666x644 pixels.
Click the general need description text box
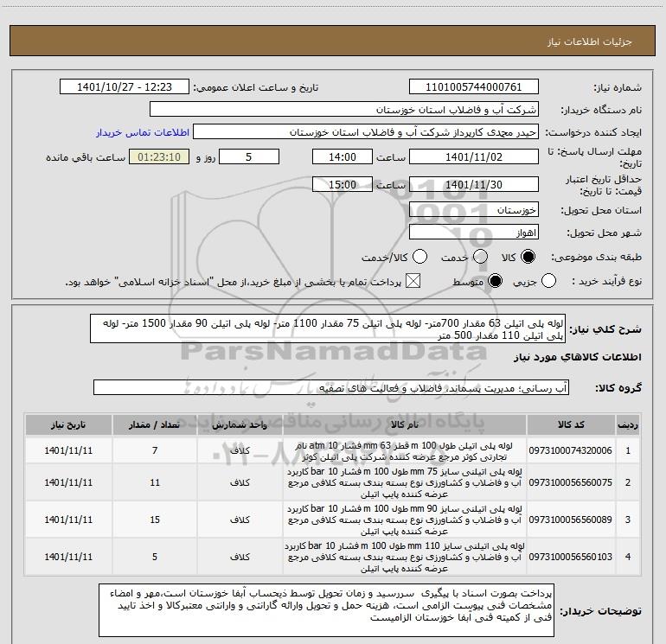pos(328,328)
